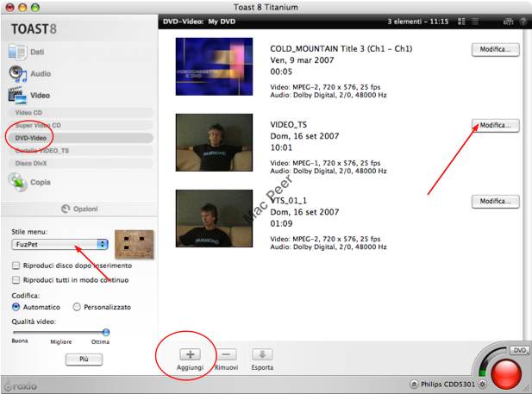
Task: Click the DVD disc type indicator
Action: click(519, 350)
